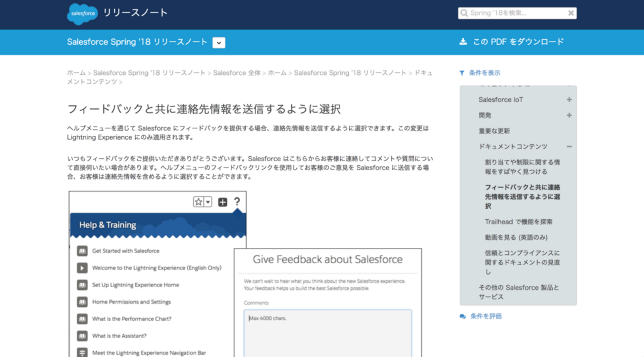Screen dimensions: 644x357
Task: Click Home Permissions and Settings text
Action: click(x=131, y=302)
